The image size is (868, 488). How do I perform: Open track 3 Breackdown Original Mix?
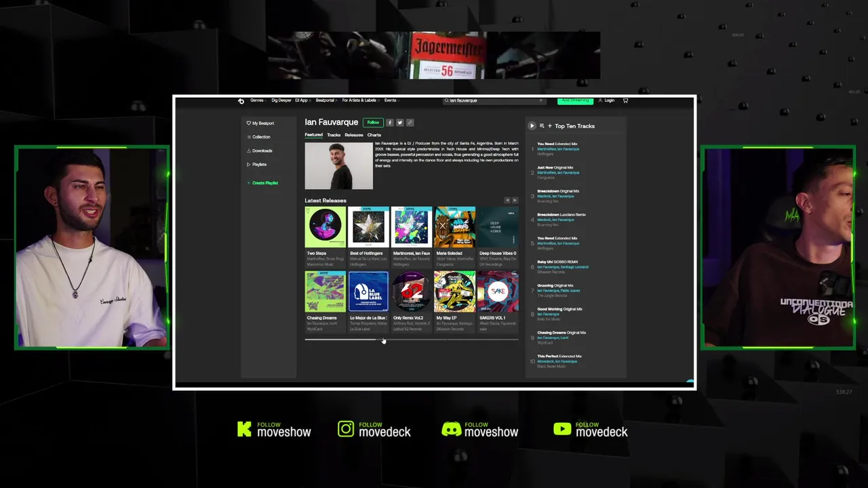pyautogui.click(x=558, y=191)
